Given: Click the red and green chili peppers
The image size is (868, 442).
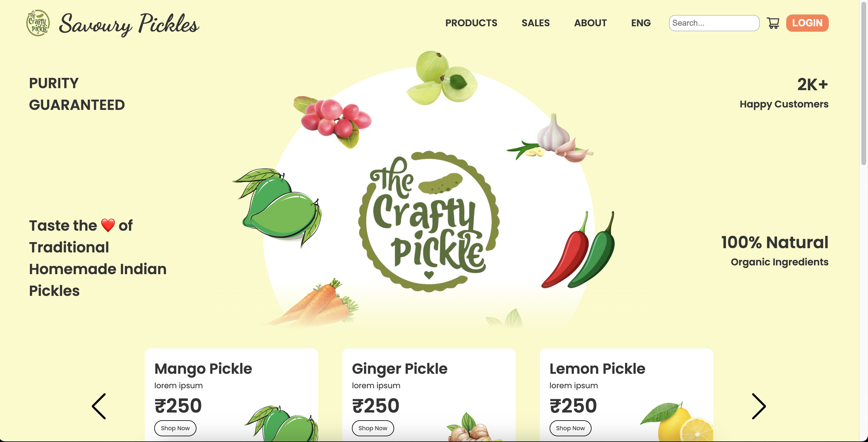Looking at the screenshot, I should (x=578, y=250).
